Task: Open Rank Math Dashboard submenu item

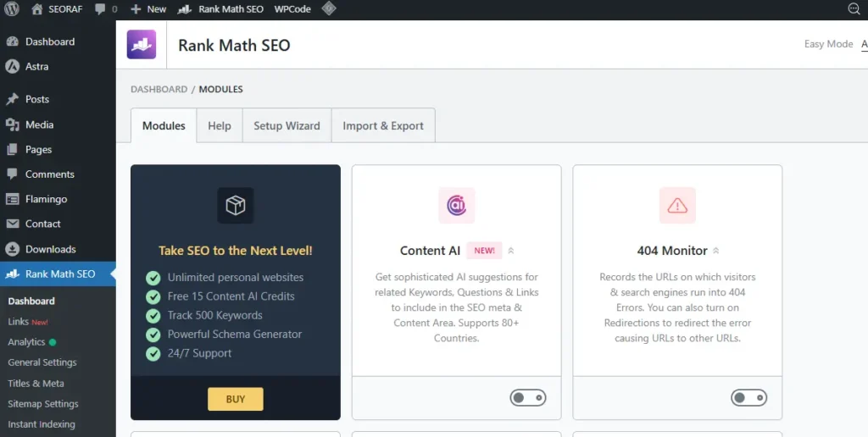Action: point(31,301)
